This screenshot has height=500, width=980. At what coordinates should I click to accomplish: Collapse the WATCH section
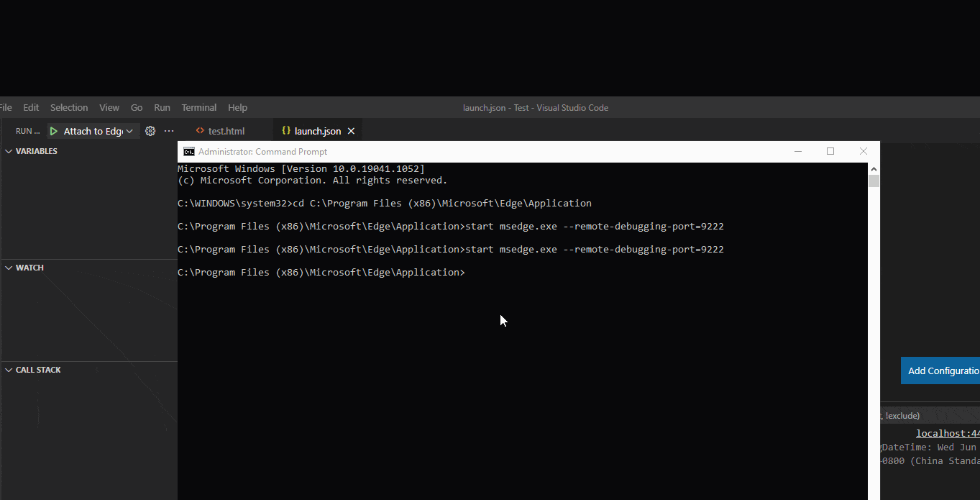[8, 267]
